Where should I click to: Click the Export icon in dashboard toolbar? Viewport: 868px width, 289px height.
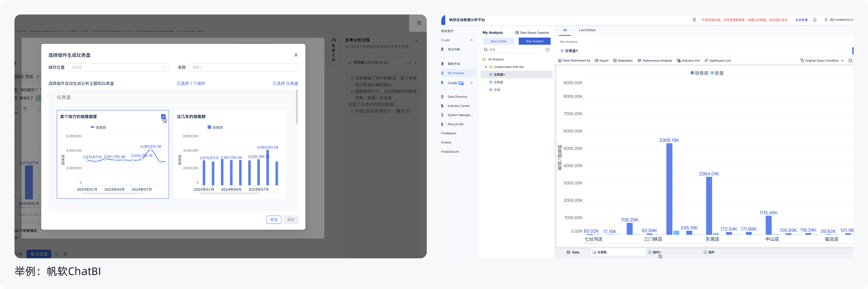[597, 61]
